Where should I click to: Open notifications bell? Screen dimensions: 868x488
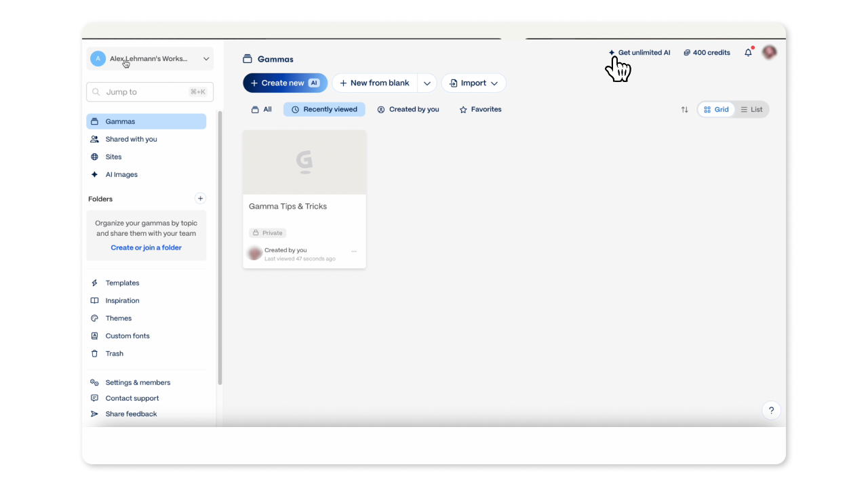(749, 52)
